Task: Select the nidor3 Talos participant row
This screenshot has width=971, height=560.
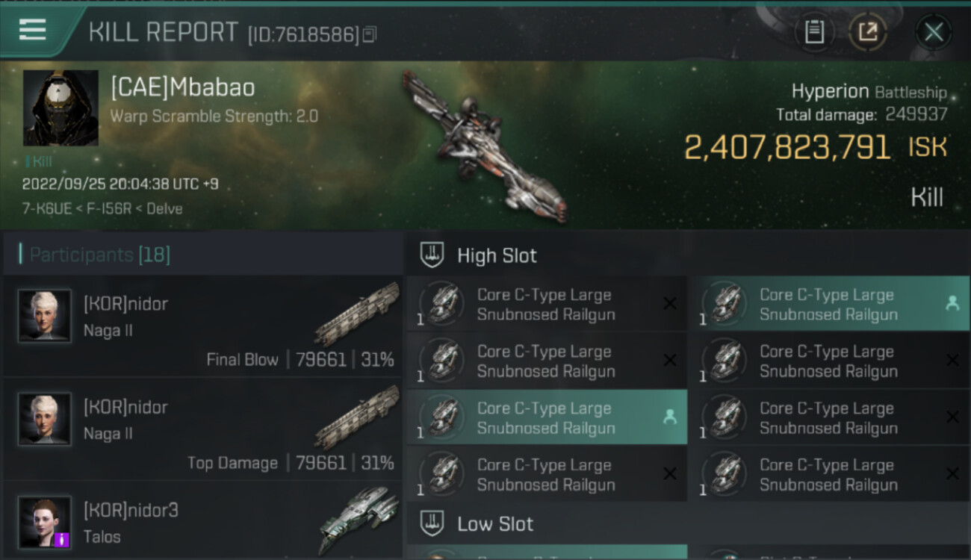Action: click(202, 521)
